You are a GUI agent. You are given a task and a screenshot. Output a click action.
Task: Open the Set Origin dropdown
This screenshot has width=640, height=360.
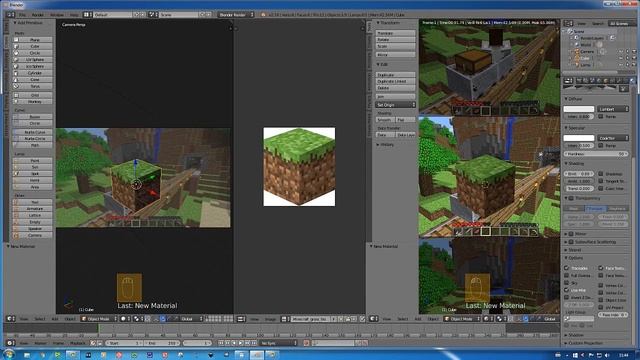[x=395, y=105]
